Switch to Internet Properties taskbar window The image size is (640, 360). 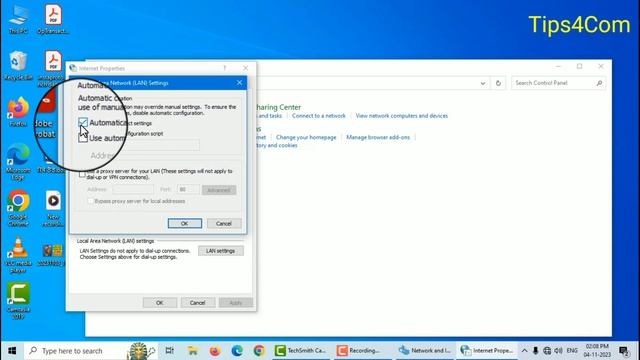tap(487, 351)
